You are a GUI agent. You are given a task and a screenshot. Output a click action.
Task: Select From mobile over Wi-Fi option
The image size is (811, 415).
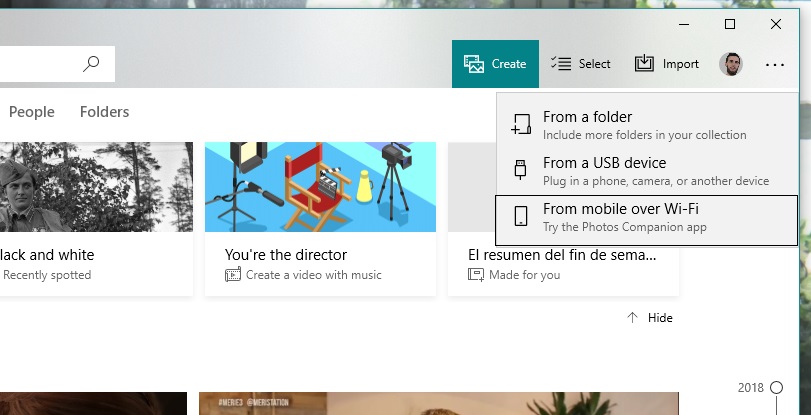click(x=646, y=217)
